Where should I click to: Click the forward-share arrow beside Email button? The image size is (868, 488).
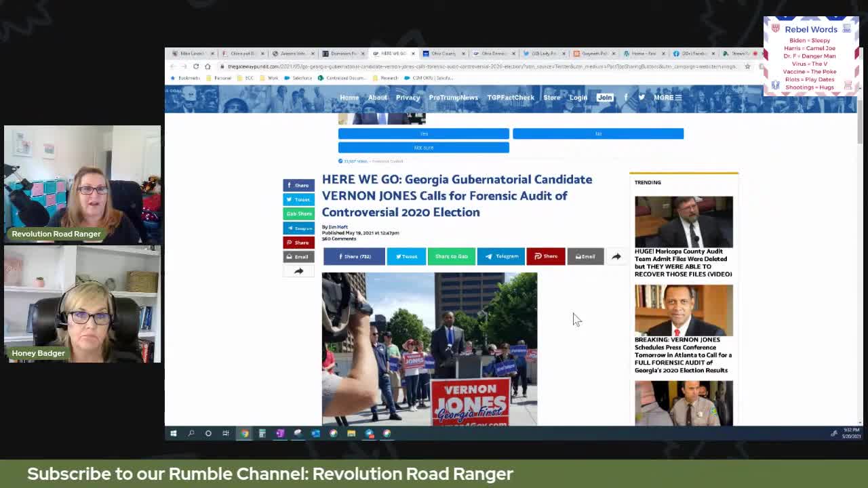(x=616, y=256)
